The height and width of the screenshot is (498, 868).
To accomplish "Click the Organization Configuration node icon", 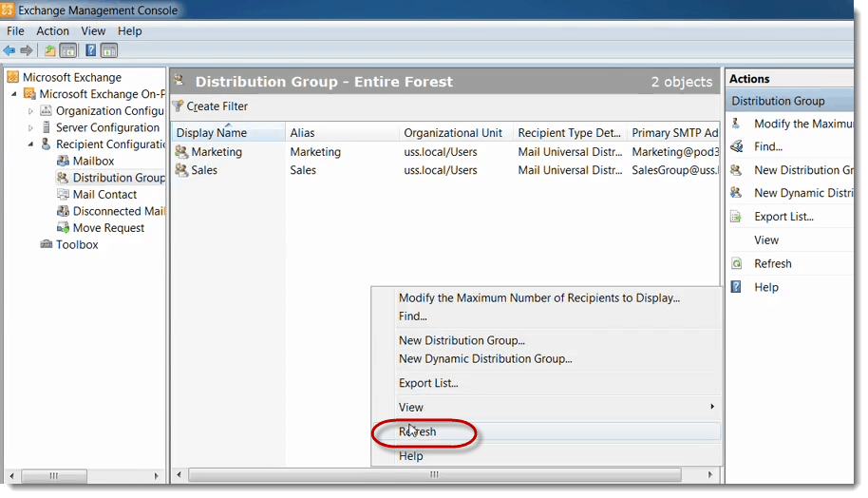I will (47, 111).
